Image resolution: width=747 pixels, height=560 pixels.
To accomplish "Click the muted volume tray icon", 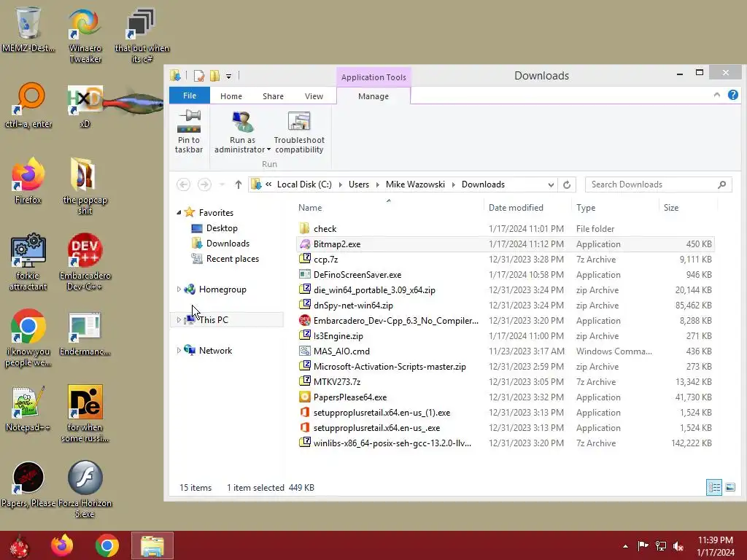I will click(678, 545).
